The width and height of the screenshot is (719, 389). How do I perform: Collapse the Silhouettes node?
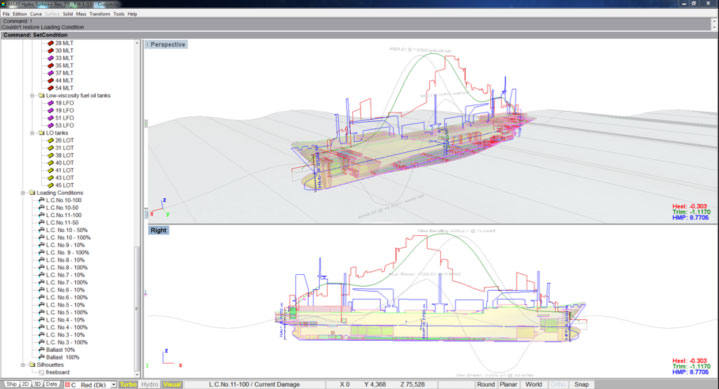pyautogui.click(x=23, y=365)
